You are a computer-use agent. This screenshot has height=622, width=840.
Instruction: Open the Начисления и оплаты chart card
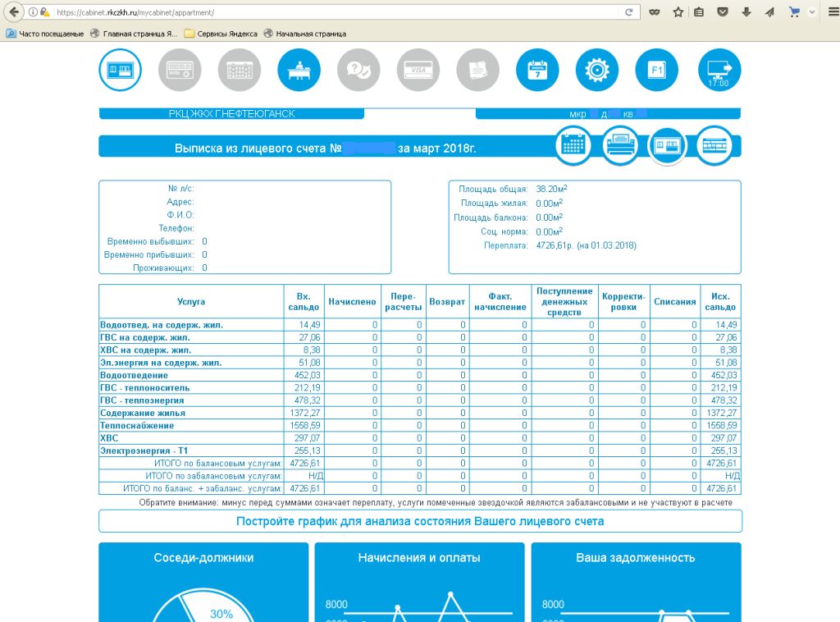click(419, 583)
